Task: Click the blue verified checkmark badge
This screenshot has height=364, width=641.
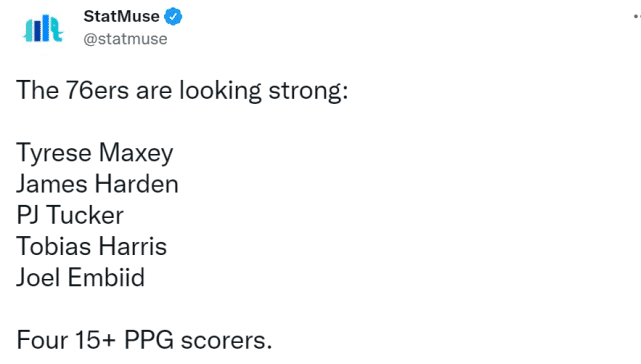Action: click(173, 16)
